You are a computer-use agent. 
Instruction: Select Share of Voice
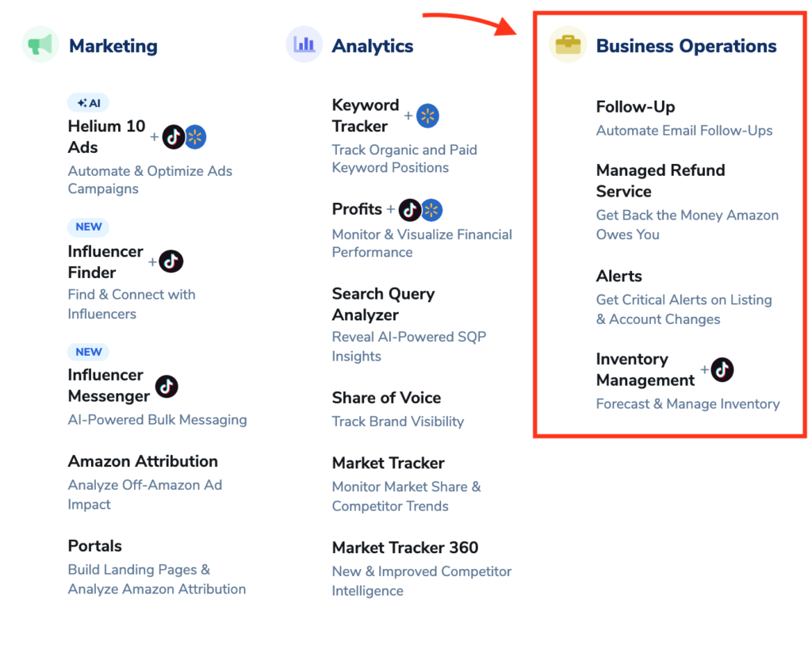386,398
